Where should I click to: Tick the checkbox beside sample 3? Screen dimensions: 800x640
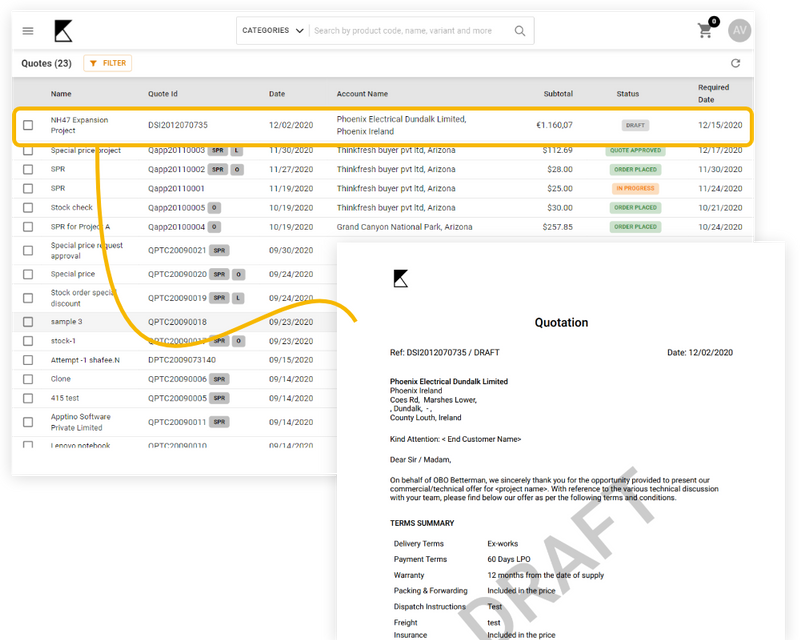click(28, 321)
